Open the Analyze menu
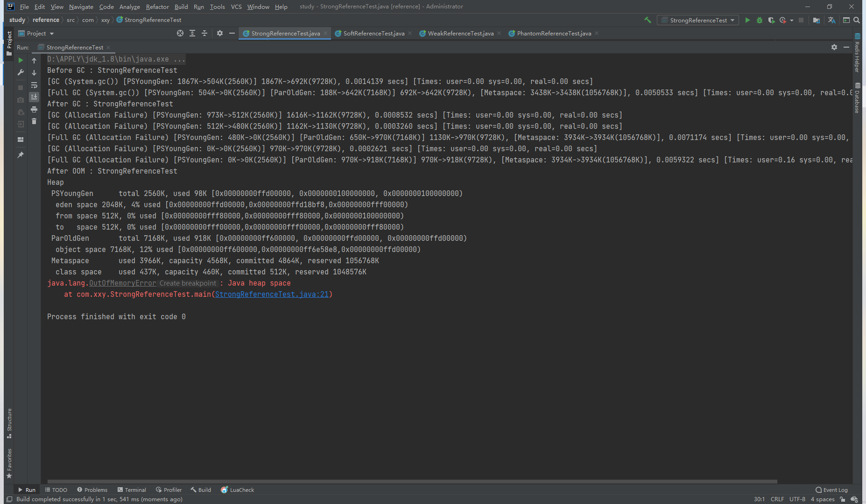 click(129, 7)
